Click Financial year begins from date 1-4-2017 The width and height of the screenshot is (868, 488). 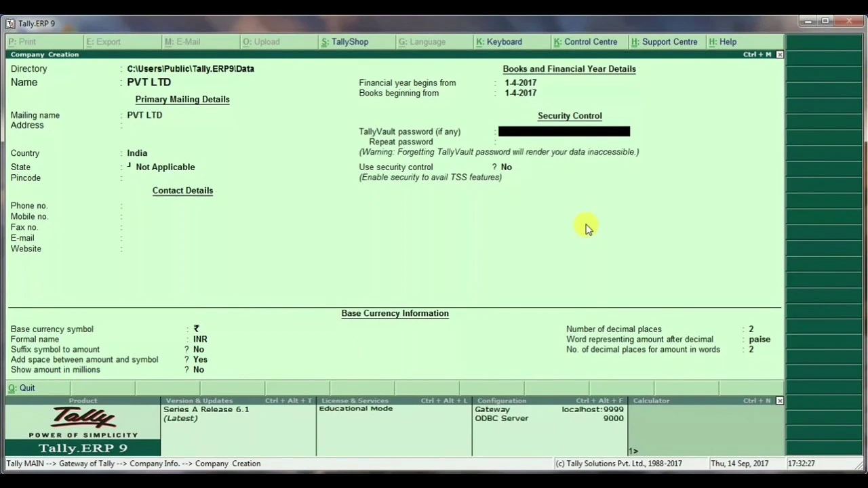tap(520, 83)
